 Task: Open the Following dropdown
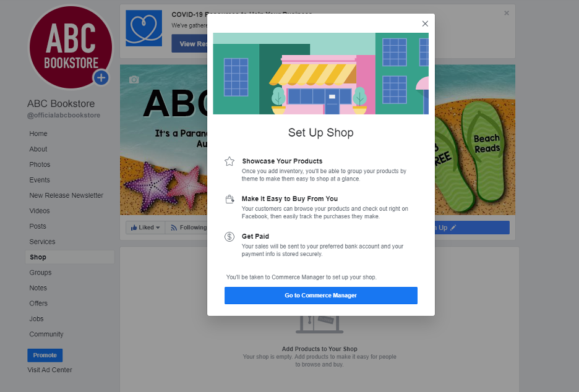tap(188, 228)
